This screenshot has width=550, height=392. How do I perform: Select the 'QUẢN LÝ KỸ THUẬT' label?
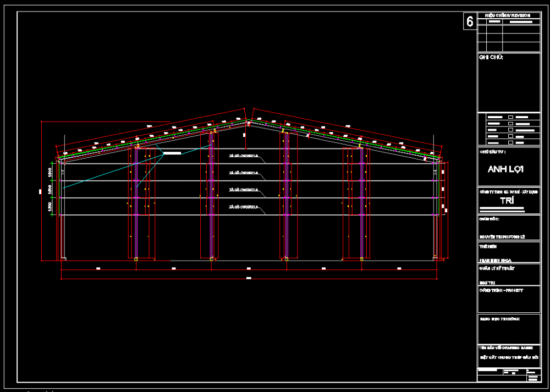click(x=497, y=268)
